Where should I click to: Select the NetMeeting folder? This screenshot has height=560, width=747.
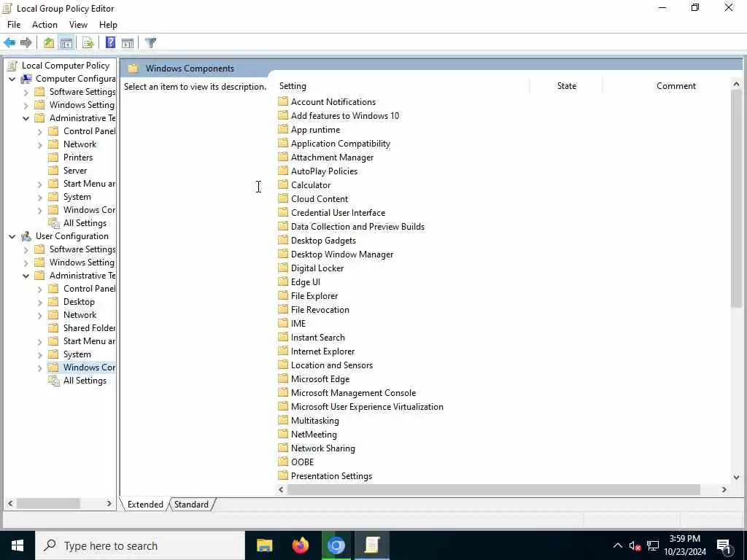click(x=314, y=435)
